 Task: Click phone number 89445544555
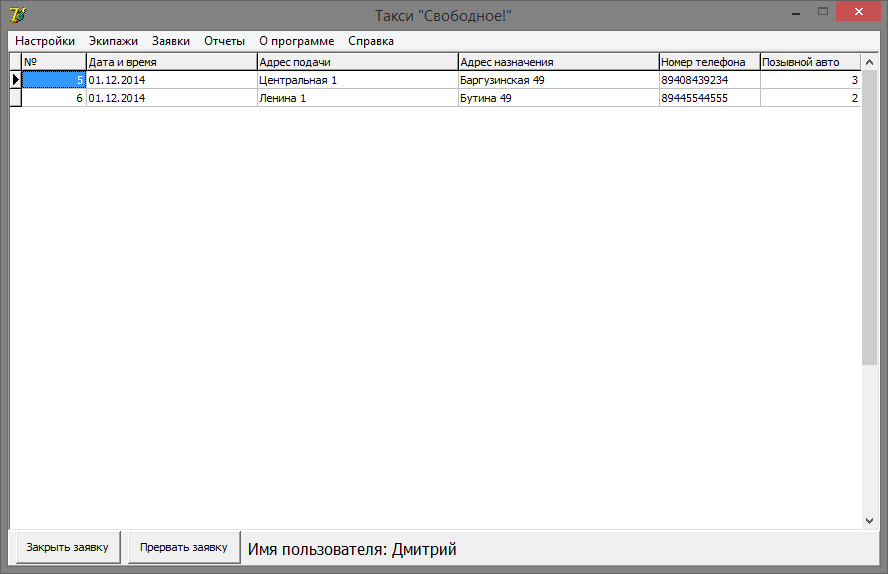click(x=710, y=98)
